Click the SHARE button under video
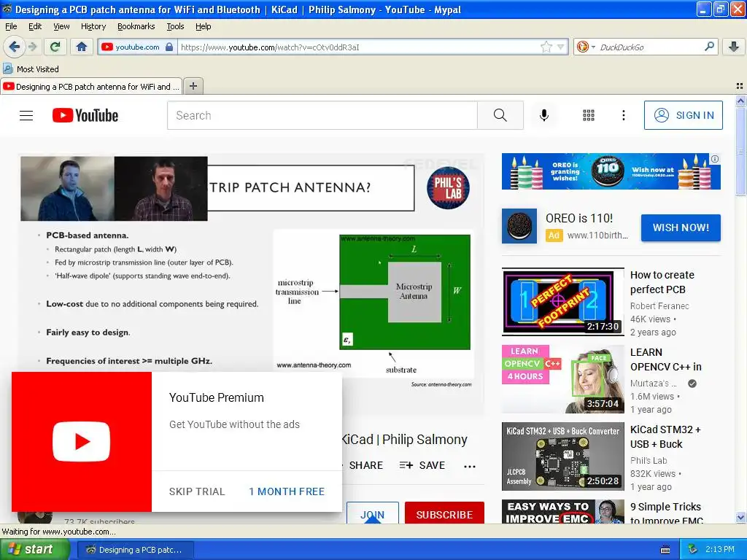This screenshot has height=560, width=747. point(365,465)
